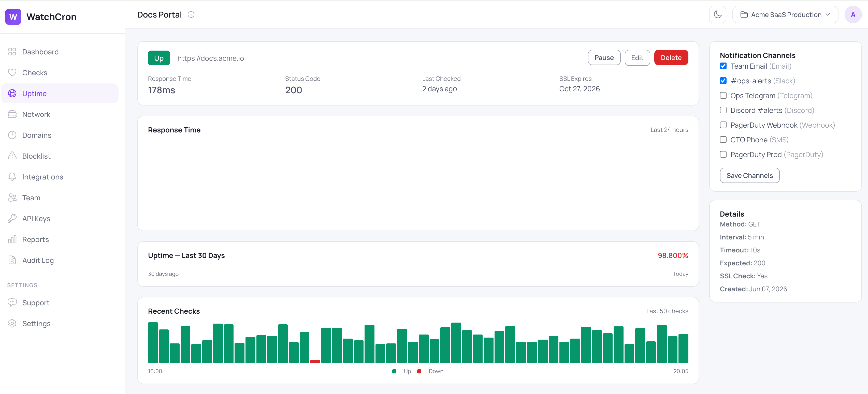Screen dimensions: 868x394
Task: Click the Down legend entry in Recent Checks
Action: (430, 371)
